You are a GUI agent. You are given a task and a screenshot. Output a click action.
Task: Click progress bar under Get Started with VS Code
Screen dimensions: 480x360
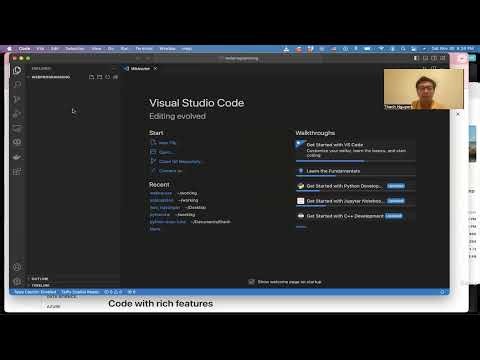[x=356, y=161]
